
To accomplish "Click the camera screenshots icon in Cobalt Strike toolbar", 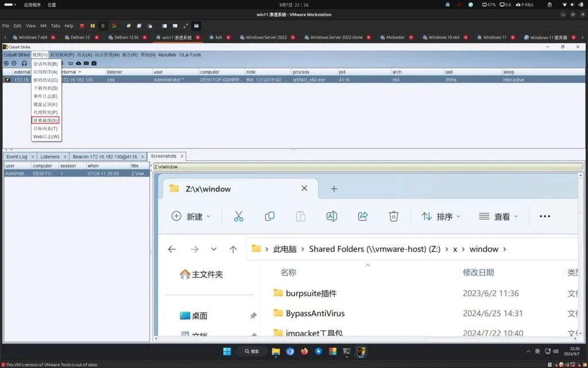I will click(94, 63).
